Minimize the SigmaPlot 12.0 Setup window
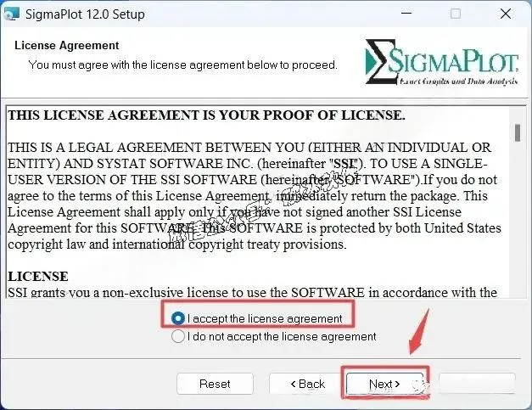Viewport: 532px width, 410px height. [x=406, y=14]
